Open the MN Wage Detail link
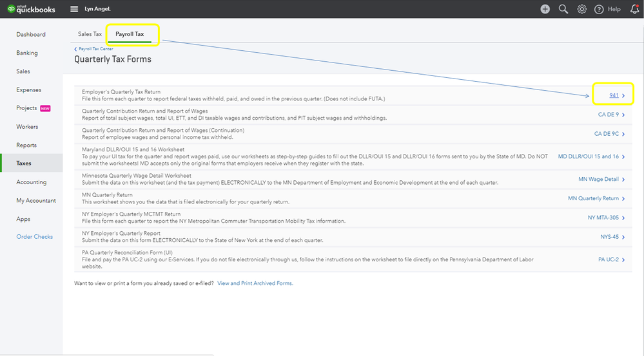Viewport: 644px width, 356px height. 598,179
